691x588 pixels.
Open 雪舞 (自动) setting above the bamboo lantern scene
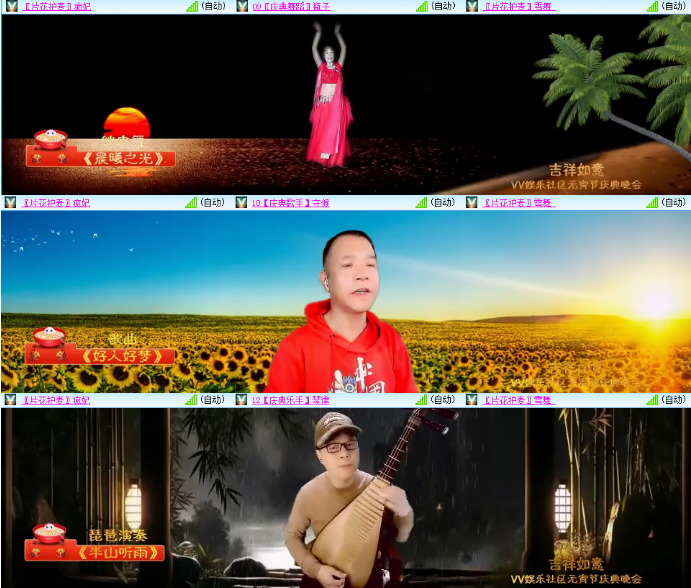tap(673, 400)
